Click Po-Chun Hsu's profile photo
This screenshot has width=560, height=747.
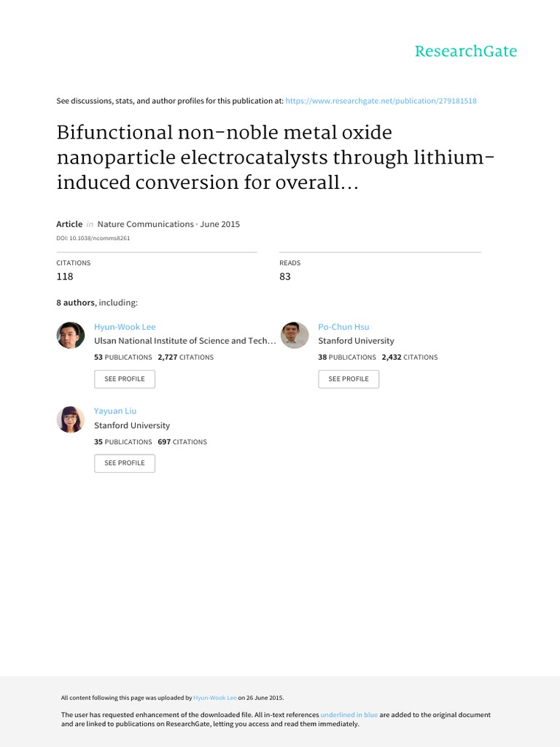click(x=295, y=335)
